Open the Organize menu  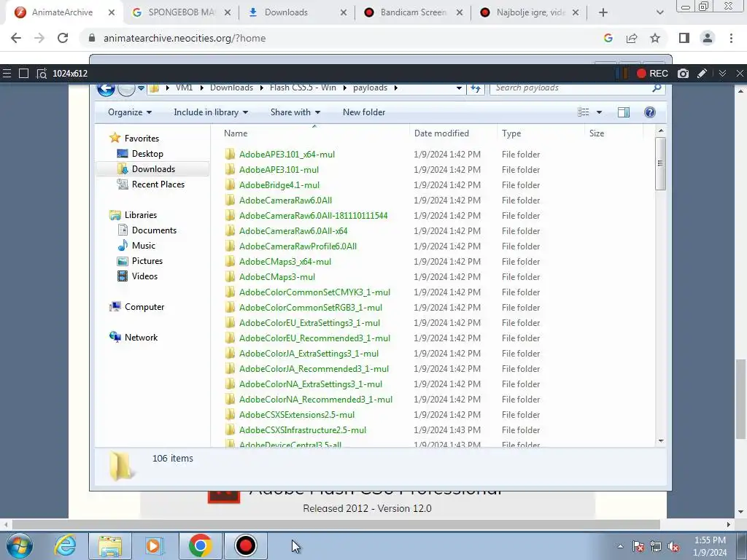point(130,112)
